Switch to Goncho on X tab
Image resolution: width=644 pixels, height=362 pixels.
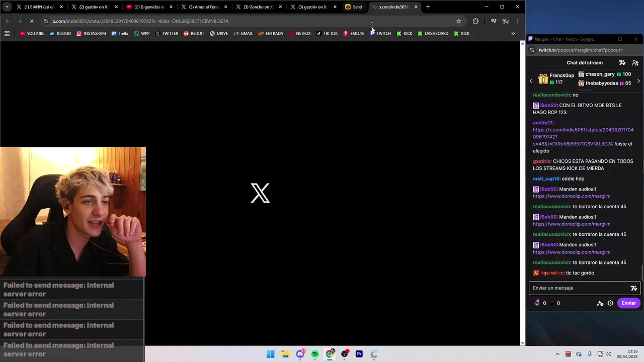point(260,7)
